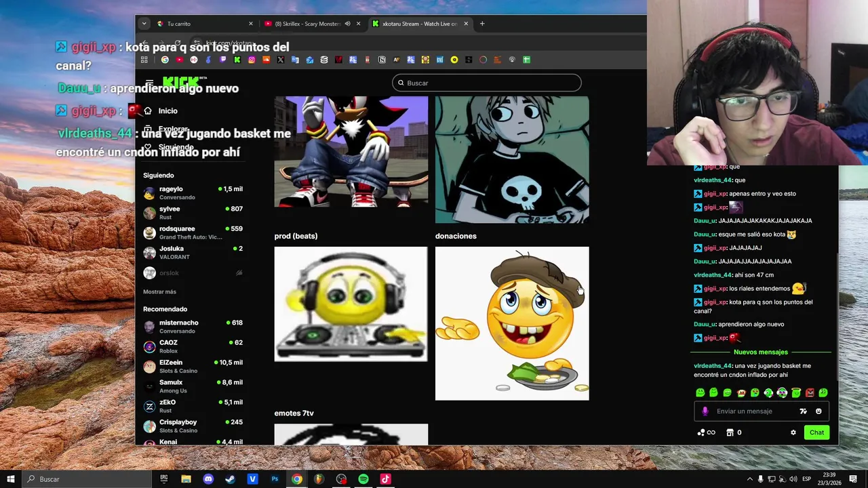Open Josluka channel playing VALORANT
This screenshot has width=868, height=488.
coord(193,252)
